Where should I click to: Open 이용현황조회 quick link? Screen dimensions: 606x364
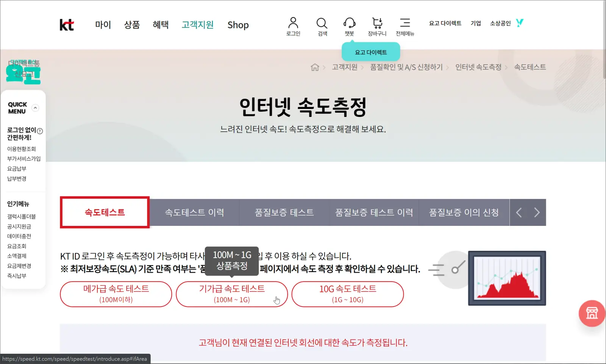click(x=21, y=149)
